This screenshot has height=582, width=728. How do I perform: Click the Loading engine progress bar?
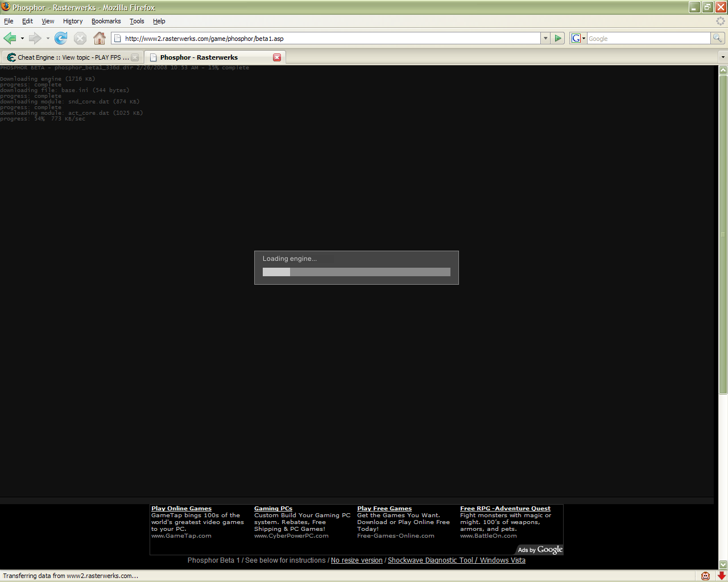coord(357,272)
